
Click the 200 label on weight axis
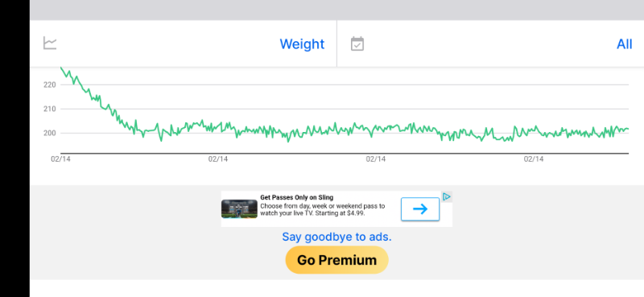tap(49, 133)
